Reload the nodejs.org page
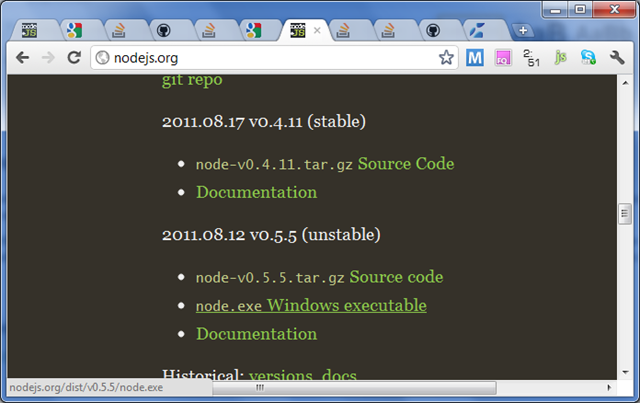 pyautogui.click(x=74, y=58)
